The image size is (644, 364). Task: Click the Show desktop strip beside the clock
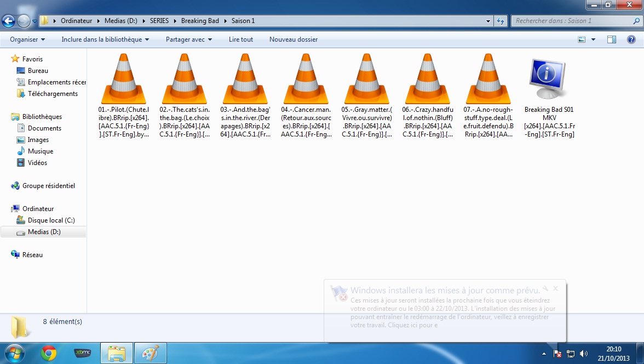click(641, 353)
